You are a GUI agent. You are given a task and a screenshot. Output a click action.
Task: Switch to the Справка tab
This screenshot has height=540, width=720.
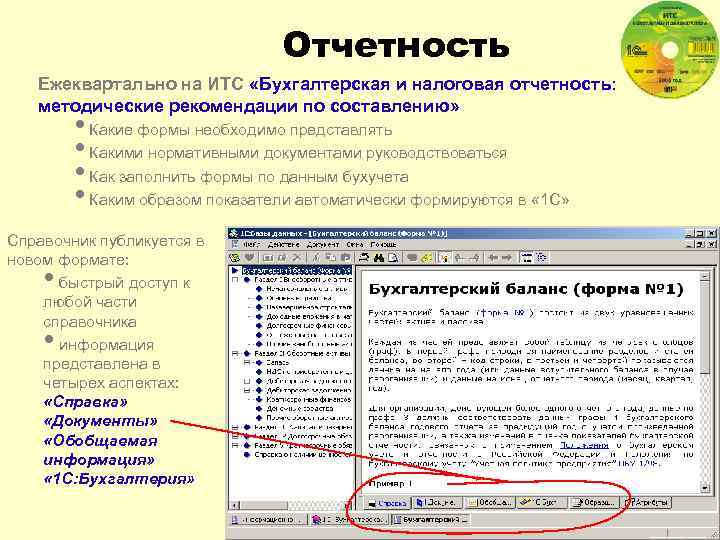[387, 503]
